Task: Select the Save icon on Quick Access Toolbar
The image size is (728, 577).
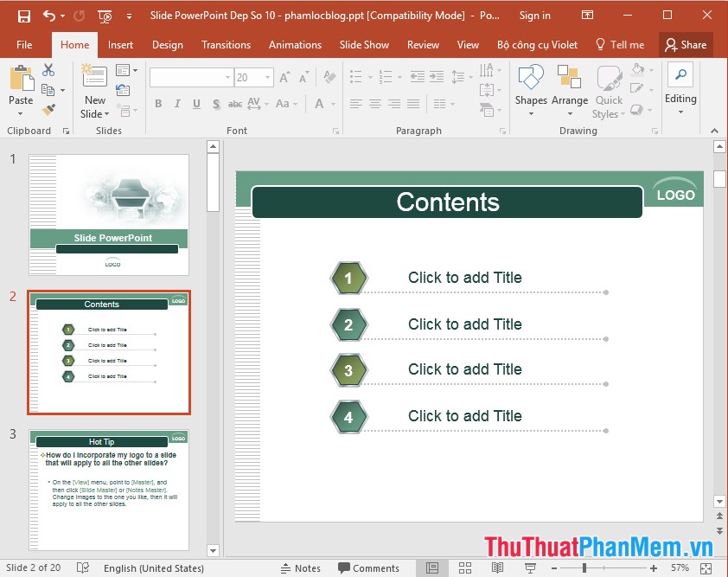Action: [23, 15]
